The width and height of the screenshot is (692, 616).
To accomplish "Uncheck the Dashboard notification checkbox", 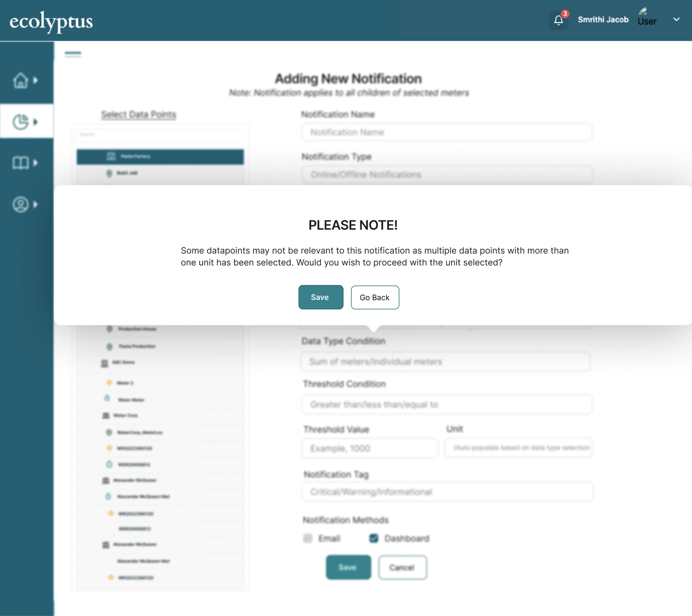I will tap(374, 539).
